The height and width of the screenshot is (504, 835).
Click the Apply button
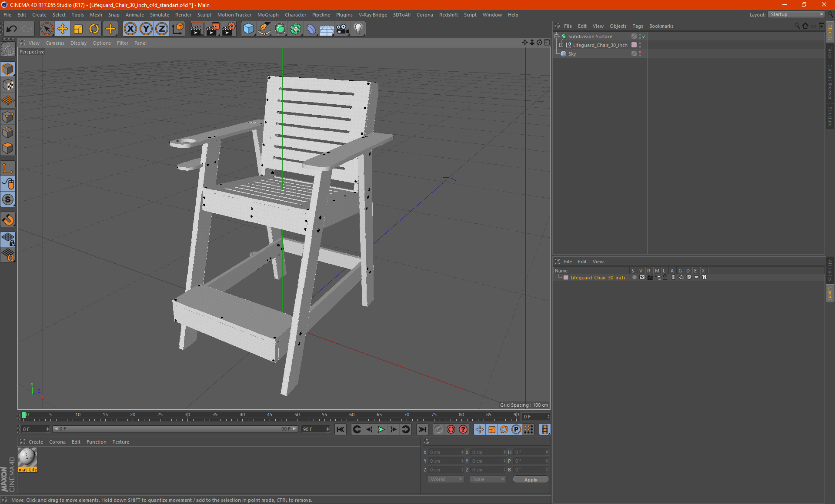[x=531, y=480]
